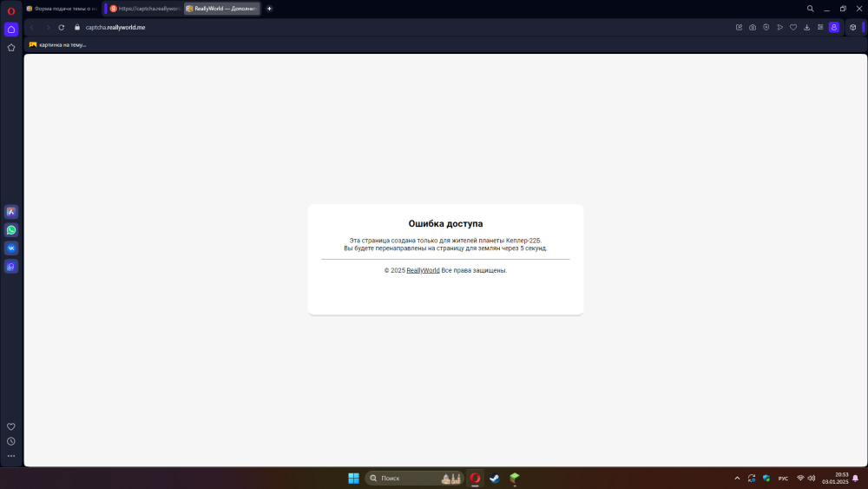The height and width of the screenshot is (489, 868).
Task: Switch the РУС keyboard language indicator
Action: tap(783, 479)
